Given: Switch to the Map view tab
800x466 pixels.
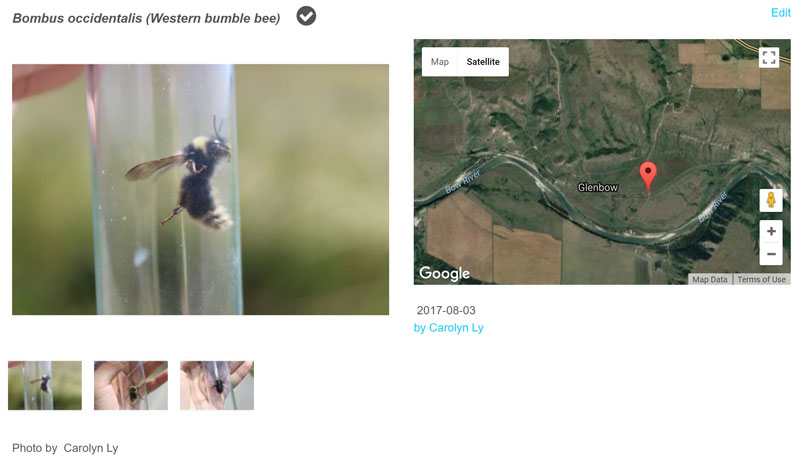Looking at the screenshot, I should point(440,62).
